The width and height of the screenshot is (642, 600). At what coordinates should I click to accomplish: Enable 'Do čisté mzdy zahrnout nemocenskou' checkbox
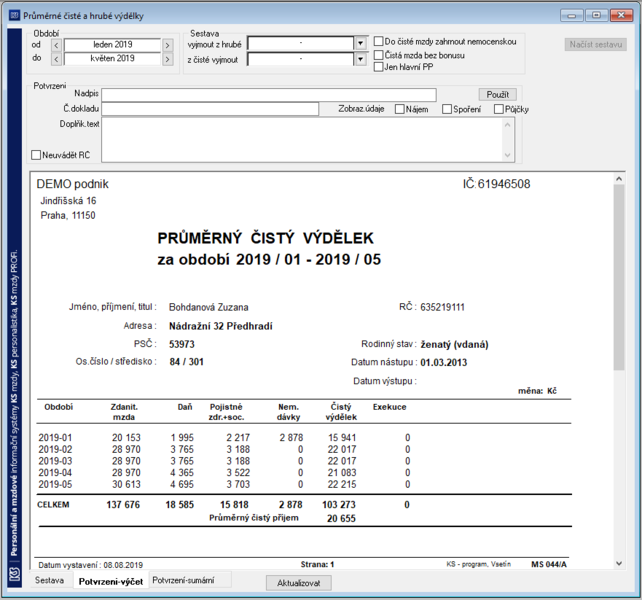(x=379, y=41)
